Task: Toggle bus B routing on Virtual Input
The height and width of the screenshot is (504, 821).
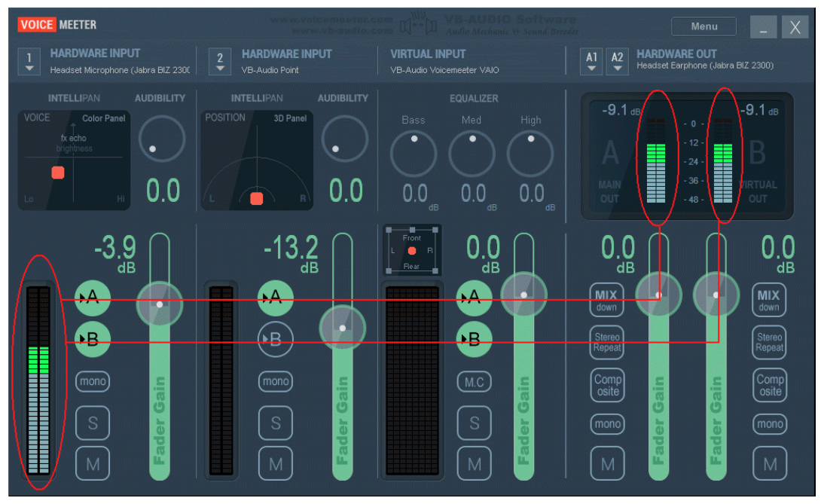Action: [474, 339]
